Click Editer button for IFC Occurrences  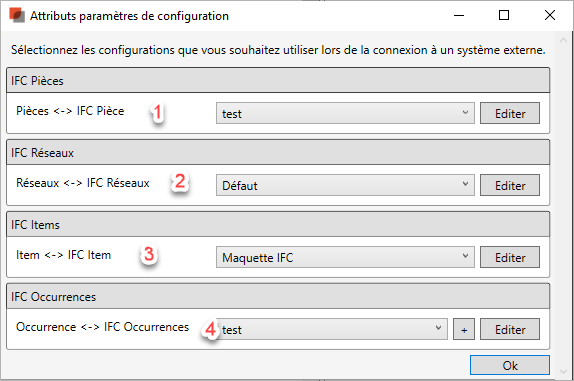pos(510,329)
